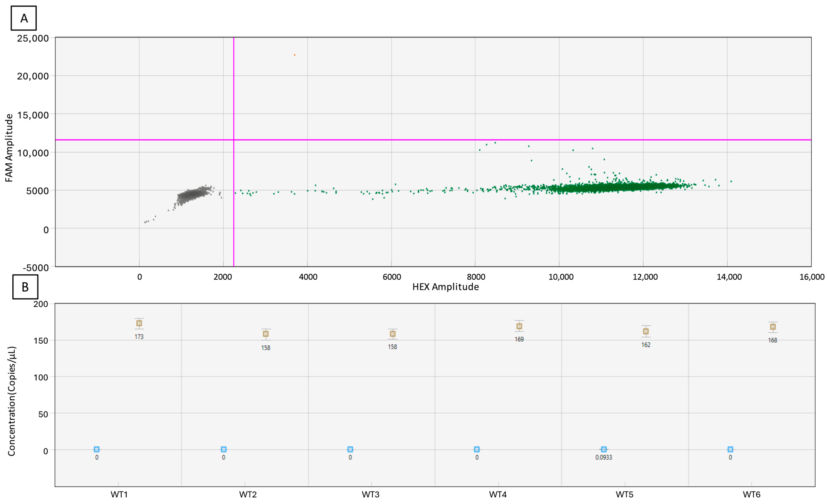Click the WT6 brown marker labeled 168
The image size is (828, 504).
coord(773,326)
